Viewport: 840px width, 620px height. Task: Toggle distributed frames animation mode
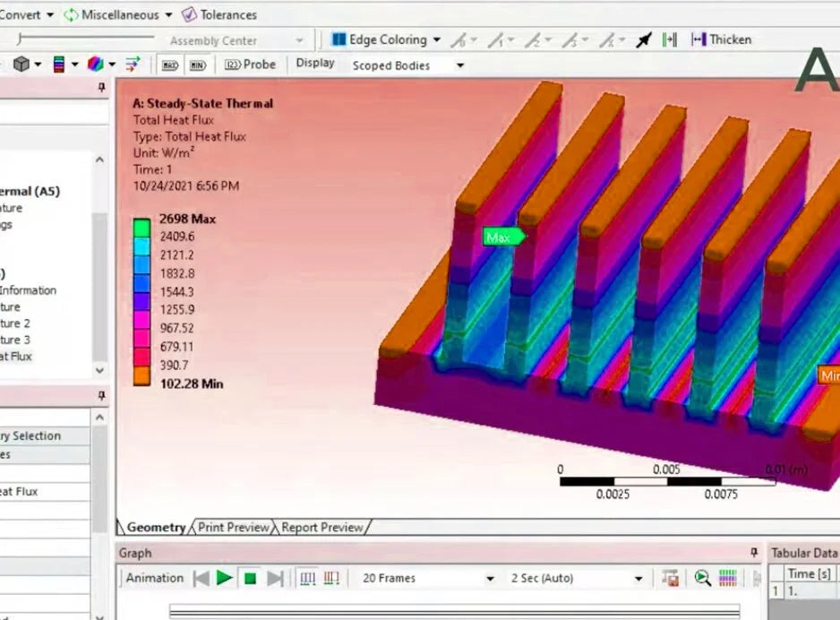tap(308, 579)
